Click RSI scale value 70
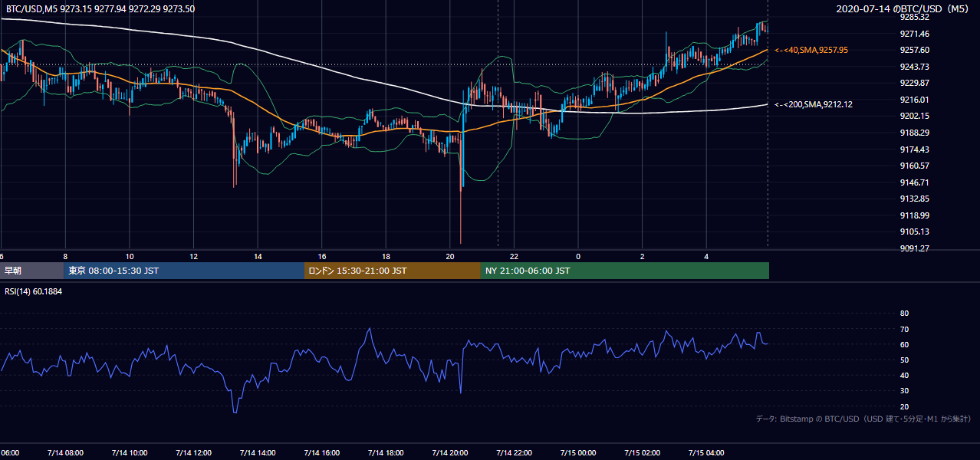This screenshot has width=980, height=460. coord(904,329)
